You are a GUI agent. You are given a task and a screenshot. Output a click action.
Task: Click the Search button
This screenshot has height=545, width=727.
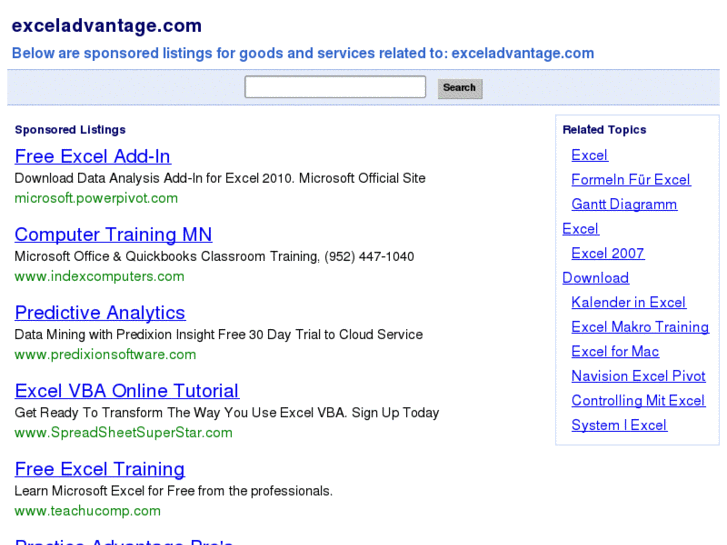(460, 88)
